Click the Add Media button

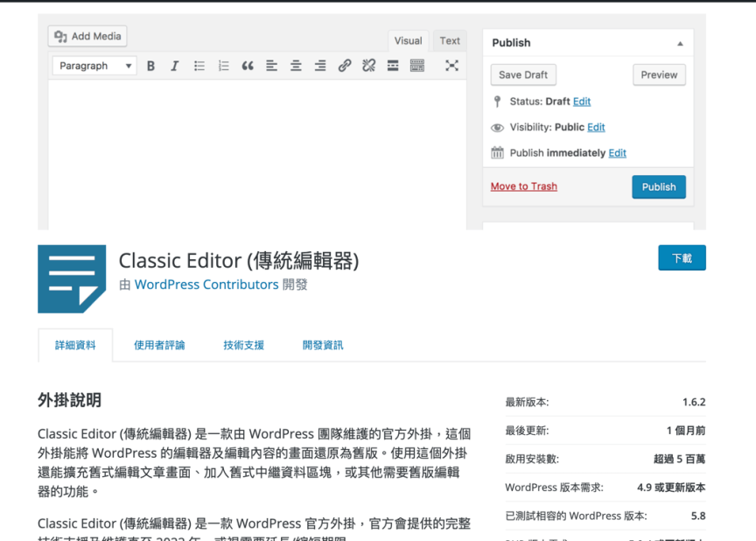click(x=87, y=36)
